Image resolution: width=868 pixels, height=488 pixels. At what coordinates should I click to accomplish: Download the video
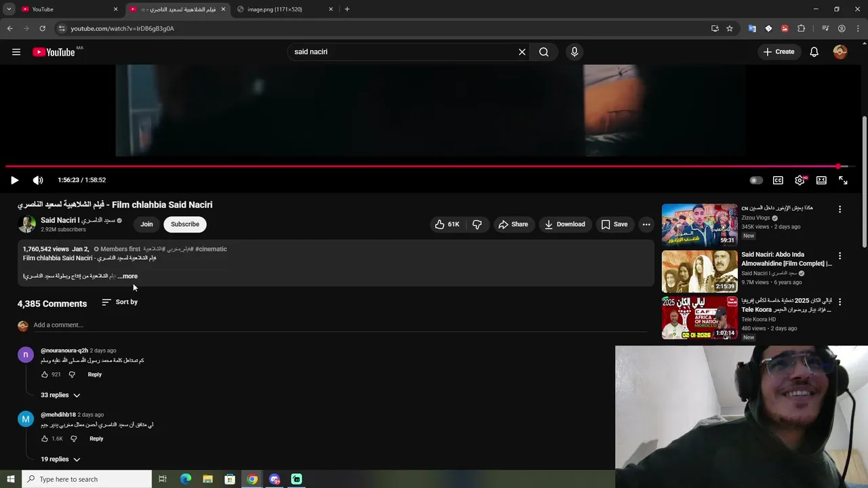(564, 224)
